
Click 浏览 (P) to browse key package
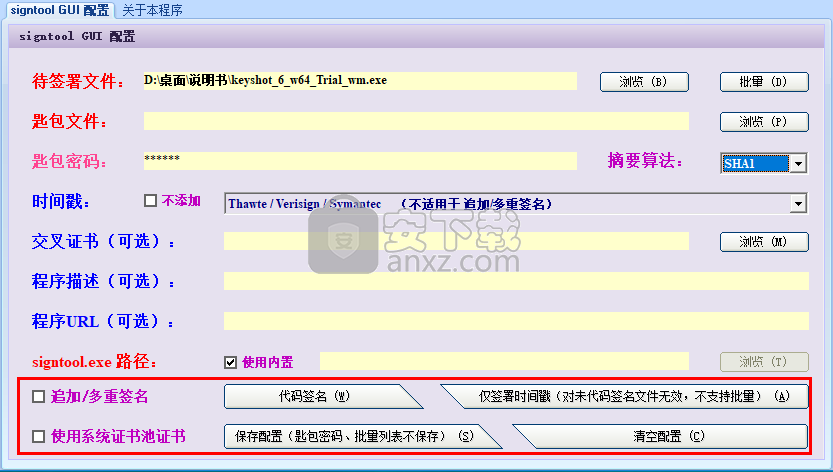coord(764,122)
